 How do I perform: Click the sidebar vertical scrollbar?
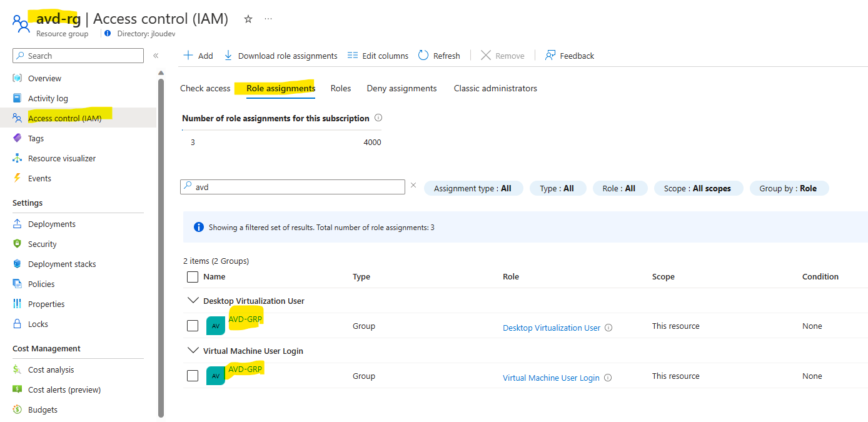161,247
